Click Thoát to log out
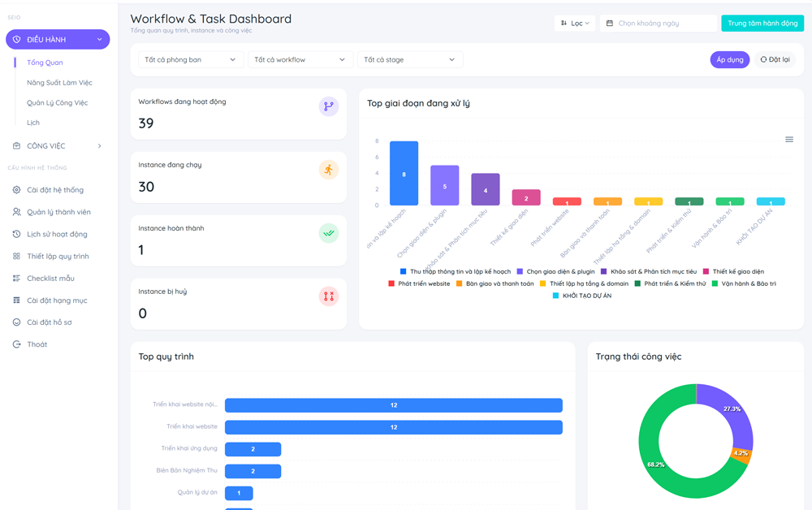 click(x=37, y=344)
